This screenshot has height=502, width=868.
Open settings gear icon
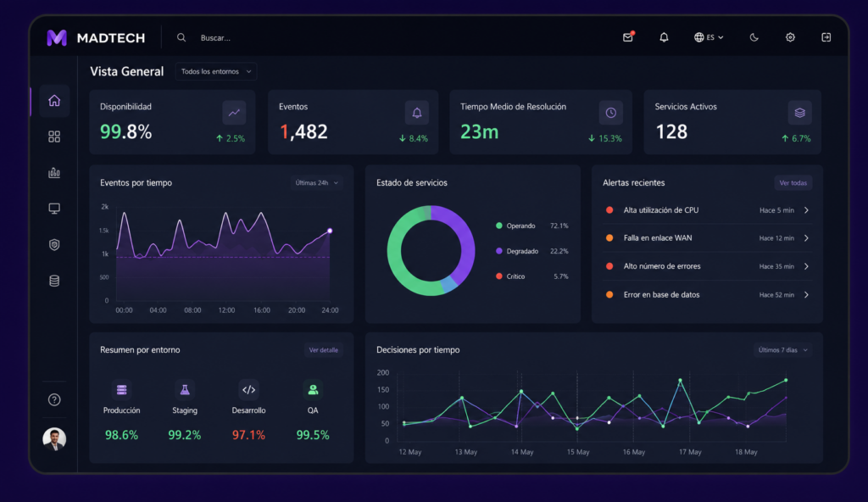click(x=790, y=37)
